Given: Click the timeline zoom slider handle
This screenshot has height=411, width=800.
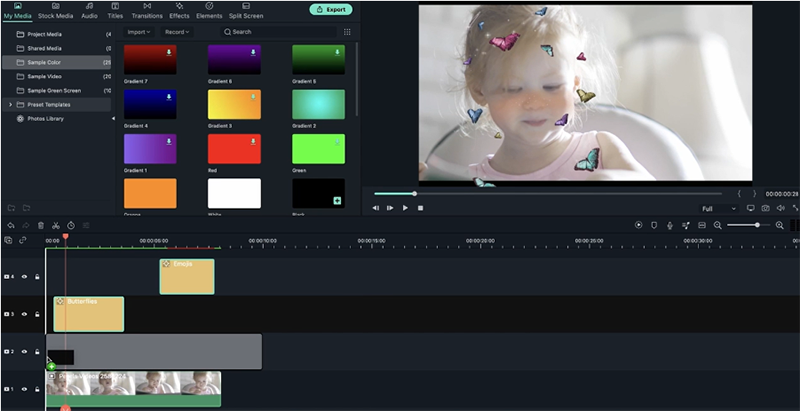Looking at the screenshot, I should tap(757, 225).
